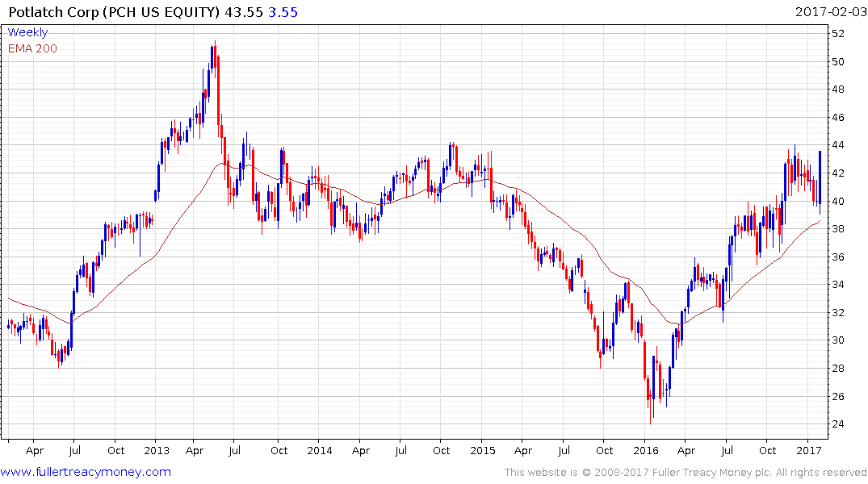Click the Weekly interval label

[27, 32]
